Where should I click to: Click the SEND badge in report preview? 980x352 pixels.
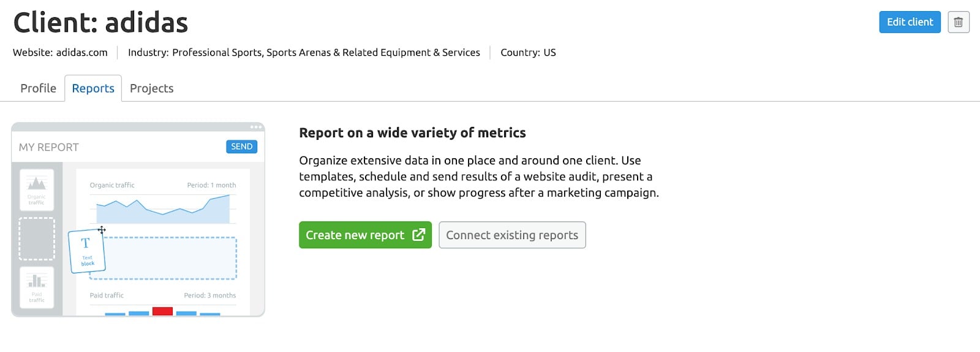(x=241, y=147)
